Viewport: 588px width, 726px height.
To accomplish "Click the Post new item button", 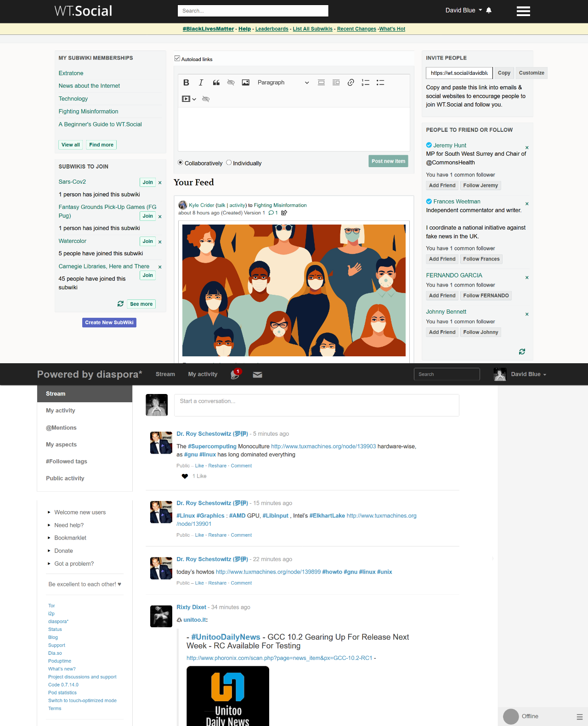I will point(388,161).
